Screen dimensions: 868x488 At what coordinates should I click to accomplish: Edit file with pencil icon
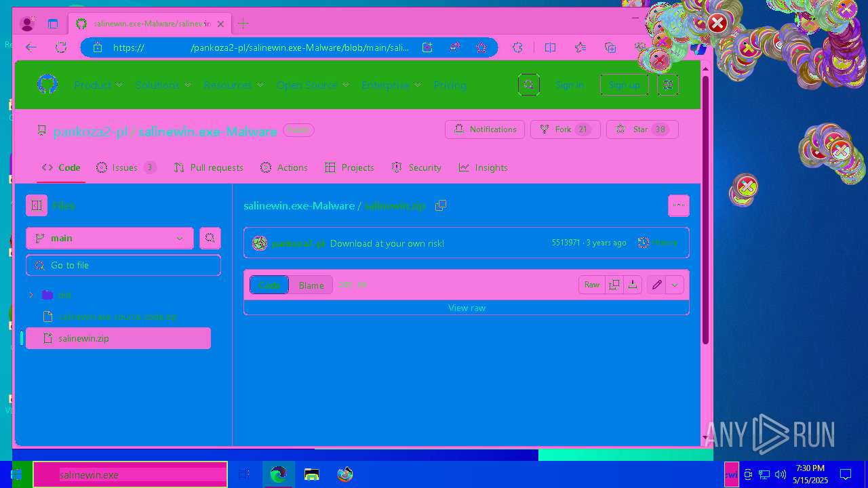[656, 285]
